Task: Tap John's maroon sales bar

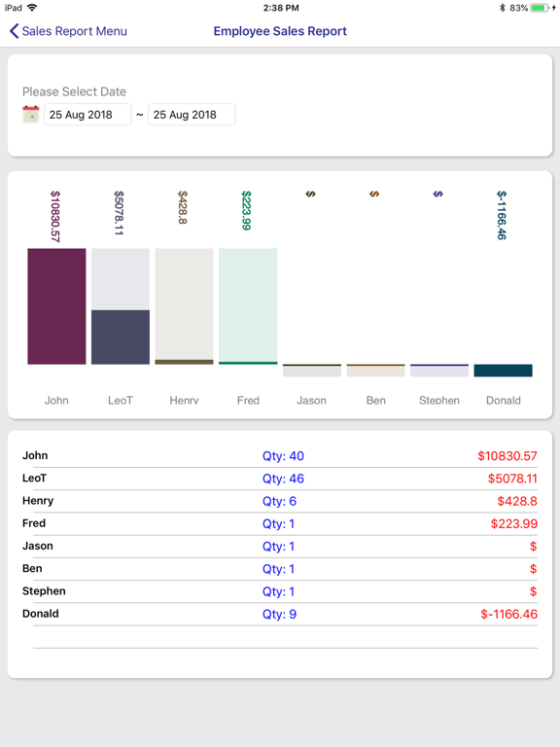Action: [56, 306]
